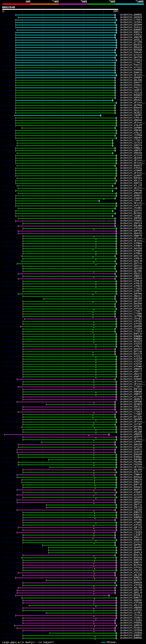The height and width of the screenshot is (644, 146).
Task: Select the hit UniRef100_A7PDY2
Action: (131, 35)
